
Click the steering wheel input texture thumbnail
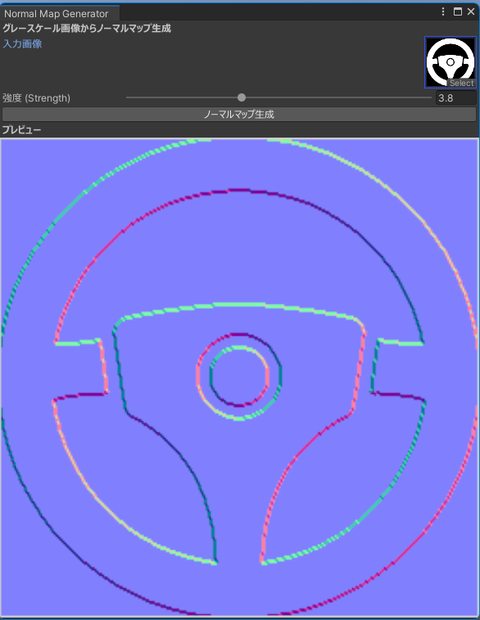[450, 62]
